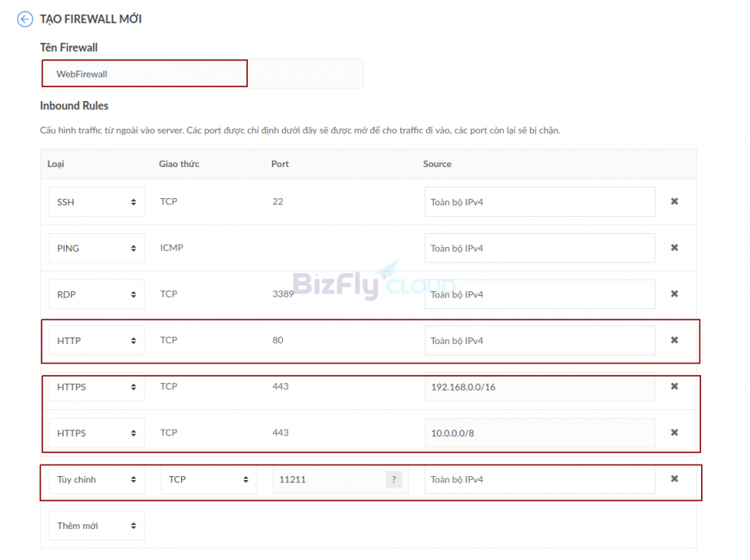Click the Inbound Rules heading
Viewport: 750px width, 560px height.
point(74,106)
